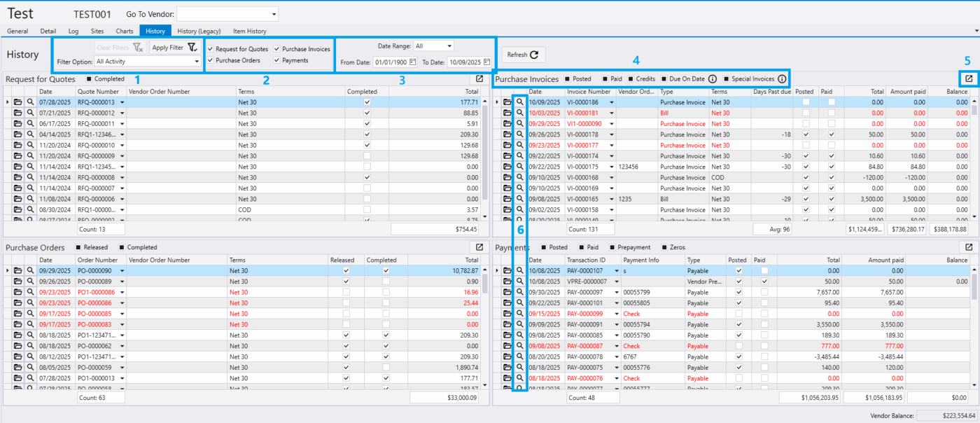Open folder icon for RFQ-0000013 row
980x423 pixels.
tap(18, 102)
